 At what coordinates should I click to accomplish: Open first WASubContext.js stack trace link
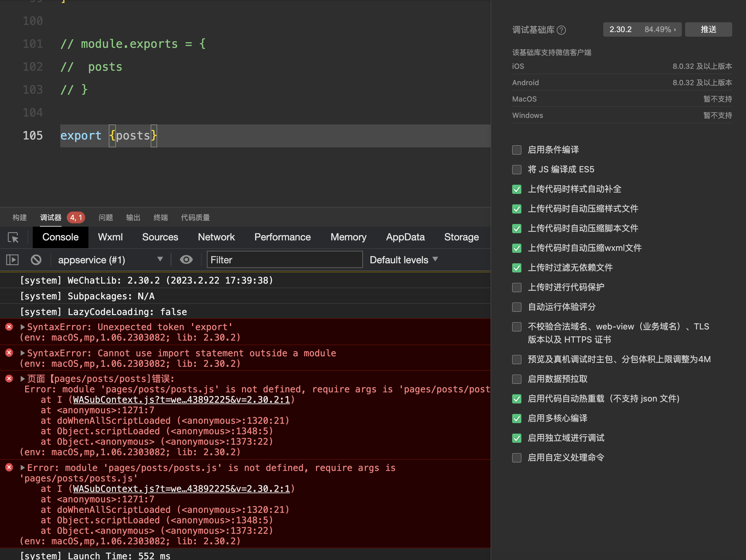pos(181,400)
